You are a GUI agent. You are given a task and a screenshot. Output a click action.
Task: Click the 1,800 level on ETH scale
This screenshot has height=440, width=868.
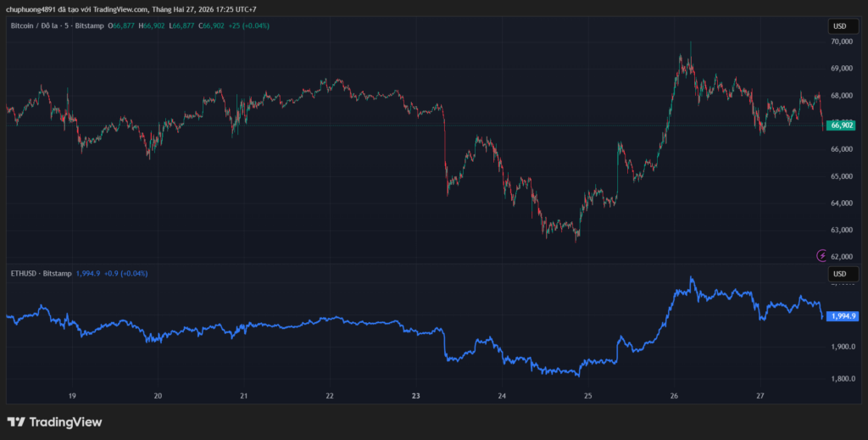pyautogui.click(x=840, y=379)
